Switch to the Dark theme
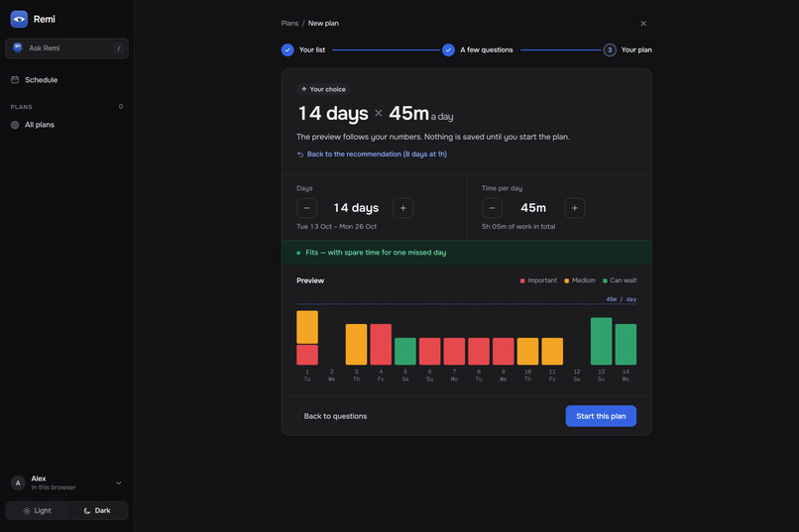 coord(97,510)
